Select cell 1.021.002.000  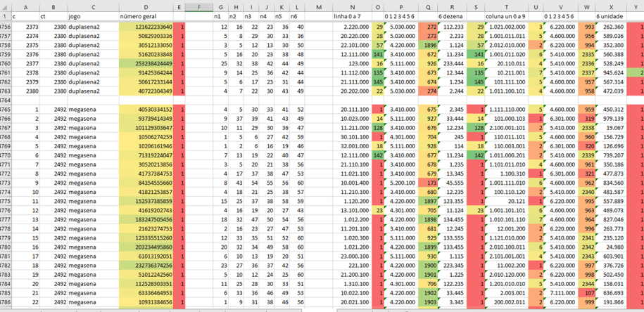tap(507, 27)
